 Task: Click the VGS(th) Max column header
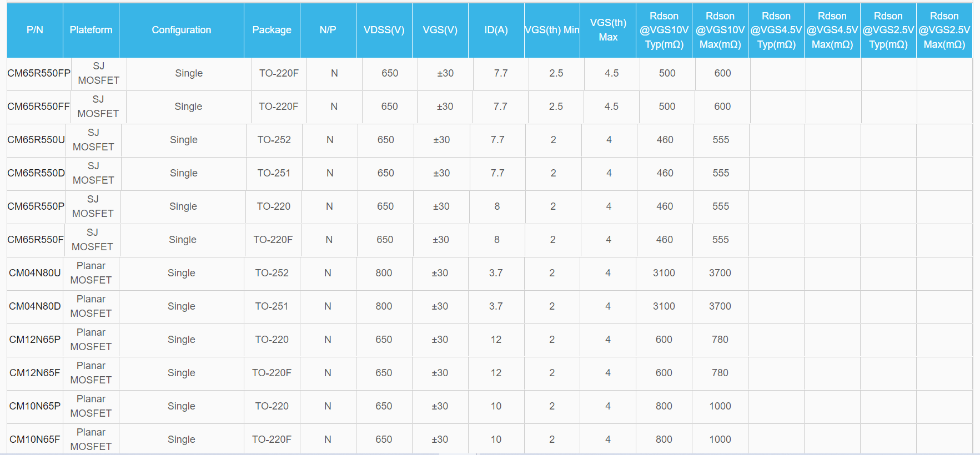coord(608,30)
